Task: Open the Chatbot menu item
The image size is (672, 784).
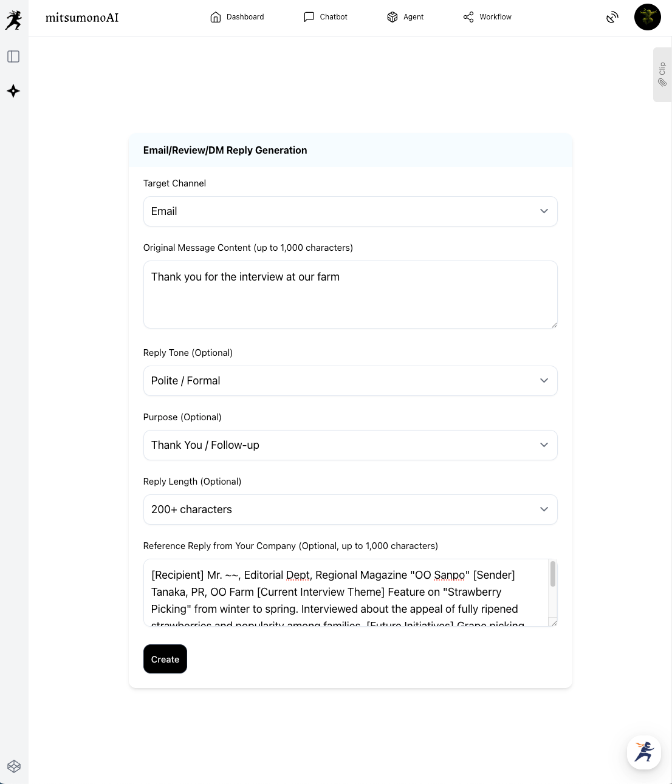Action: 326,17
